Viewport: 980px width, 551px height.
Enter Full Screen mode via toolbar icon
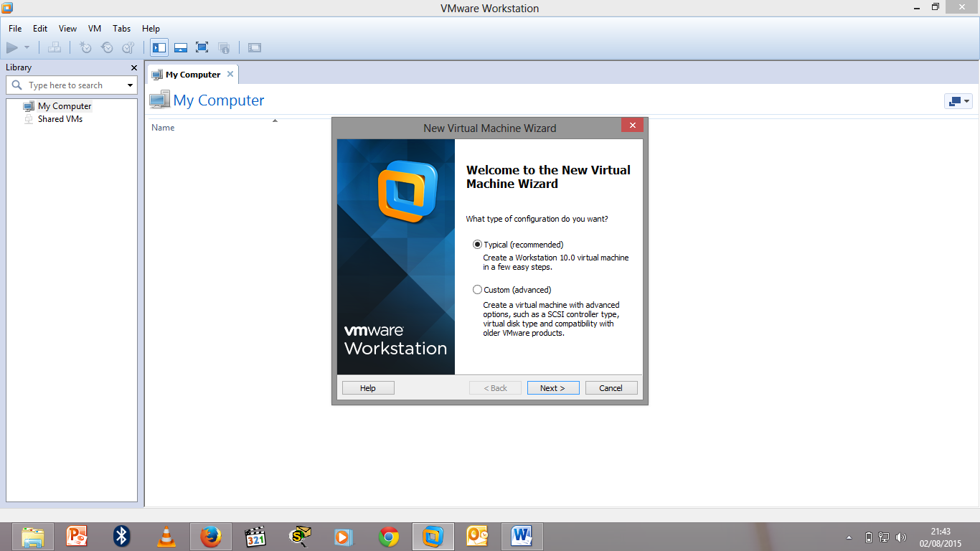click(x=202, y=47)
